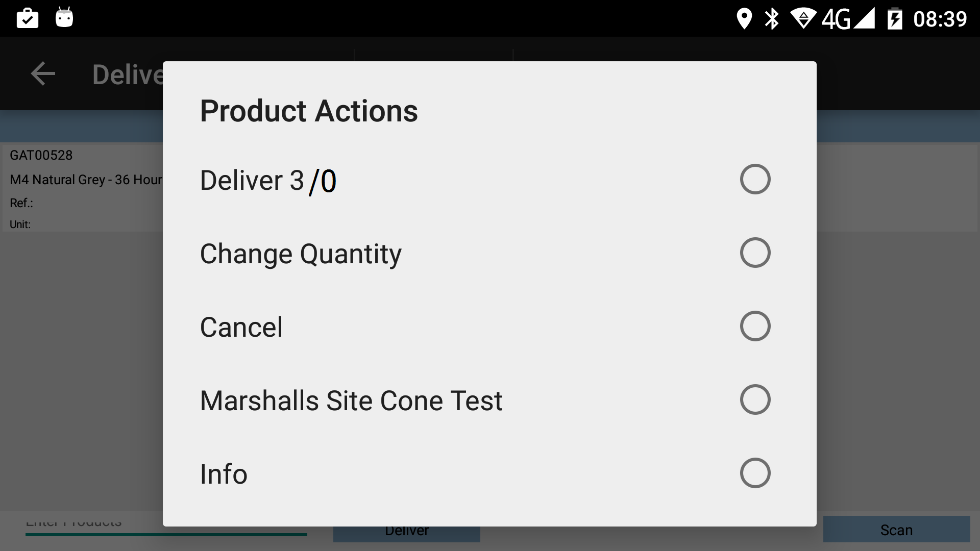Tap the briefcase checkmark notification icon
This screenshot has height=551, width=980.
[28, 18]
